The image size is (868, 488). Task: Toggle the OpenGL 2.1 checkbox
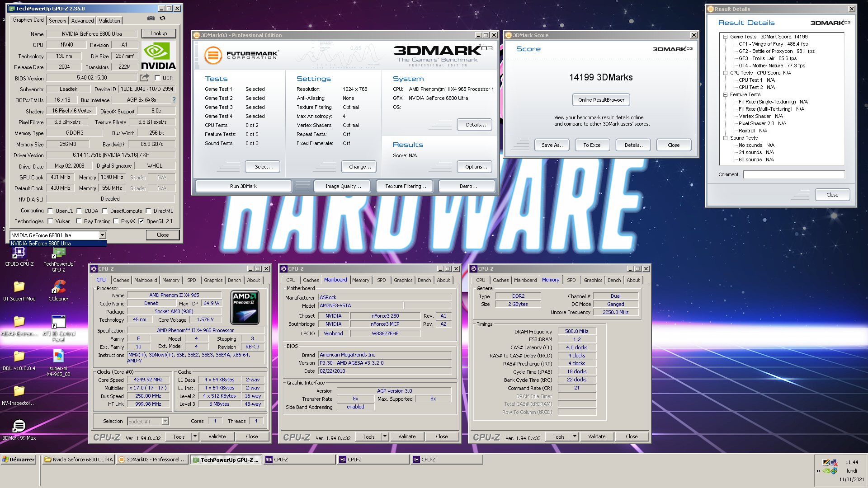coord(141,221)
